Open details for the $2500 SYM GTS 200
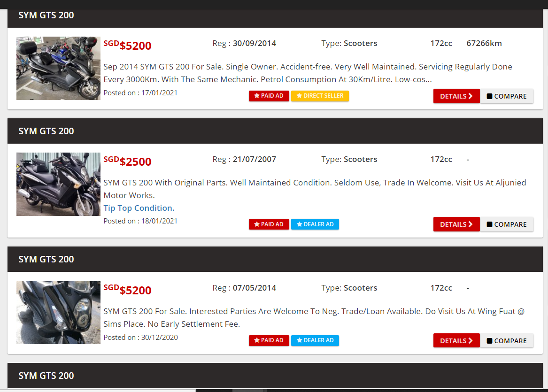Image resolution: width=548 pixels, height=392 pixels. tap(456, 224)
